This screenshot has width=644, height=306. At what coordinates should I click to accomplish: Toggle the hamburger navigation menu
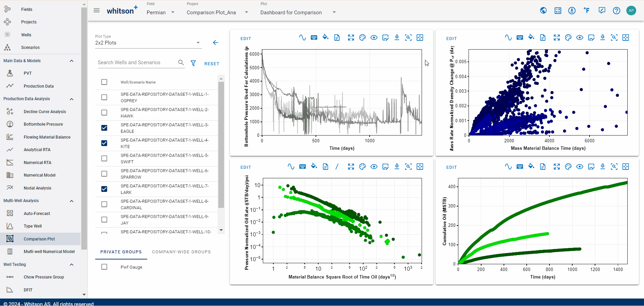pyautogui.click(x=97, y=11)
